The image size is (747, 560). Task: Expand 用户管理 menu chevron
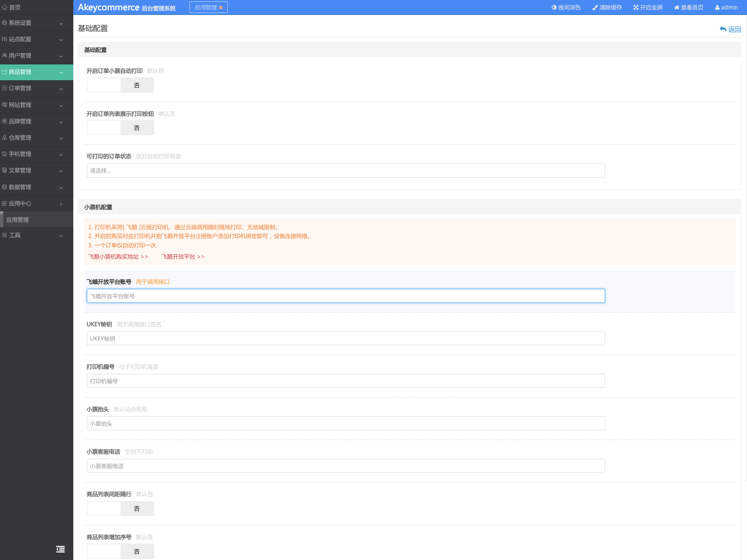[61, 56]
